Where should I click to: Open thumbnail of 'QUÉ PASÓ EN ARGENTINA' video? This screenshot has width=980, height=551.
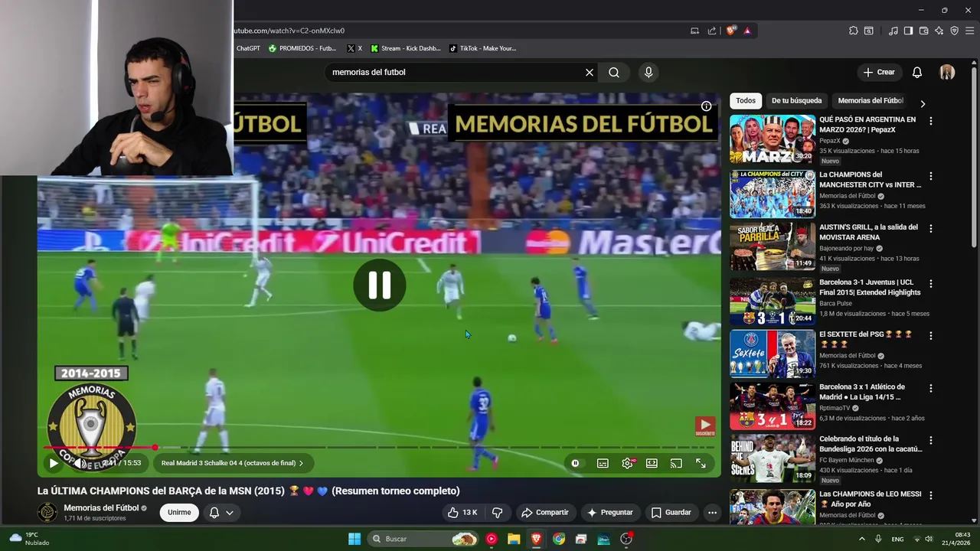click(x=773, y=139)
